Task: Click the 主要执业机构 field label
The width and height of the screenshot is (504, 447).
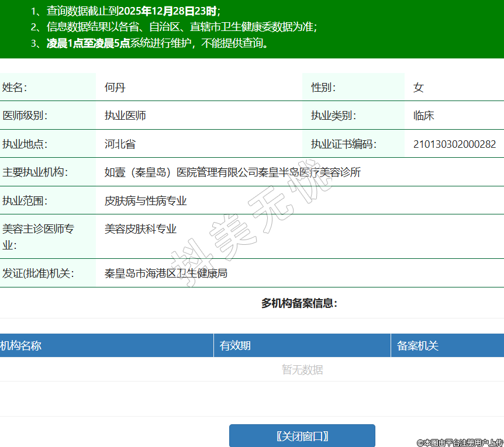Action: click(x=35, y=172)
